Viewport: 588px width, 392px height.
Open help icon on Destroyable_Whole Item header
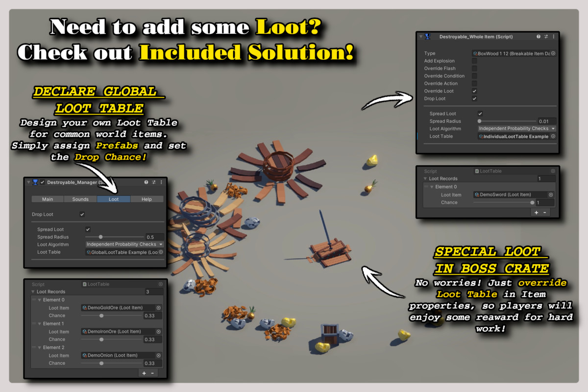539,37
